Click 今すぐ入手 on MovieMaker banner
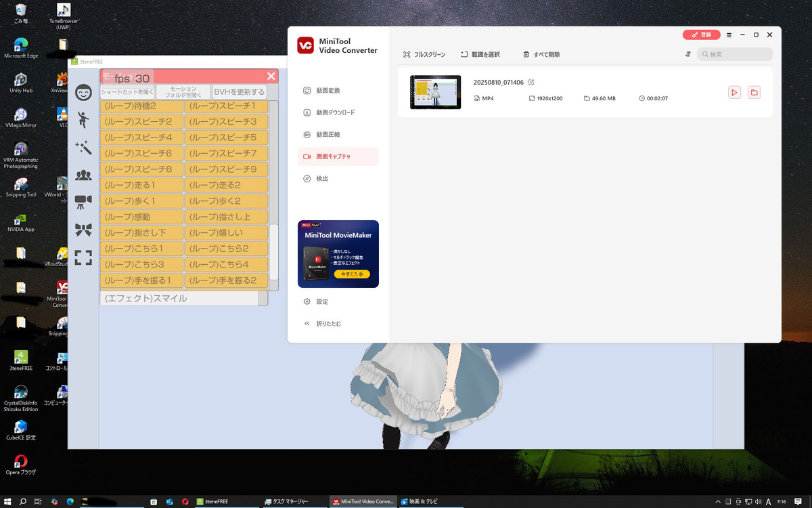This screenshot has width=812, height=508. [352, 274]
